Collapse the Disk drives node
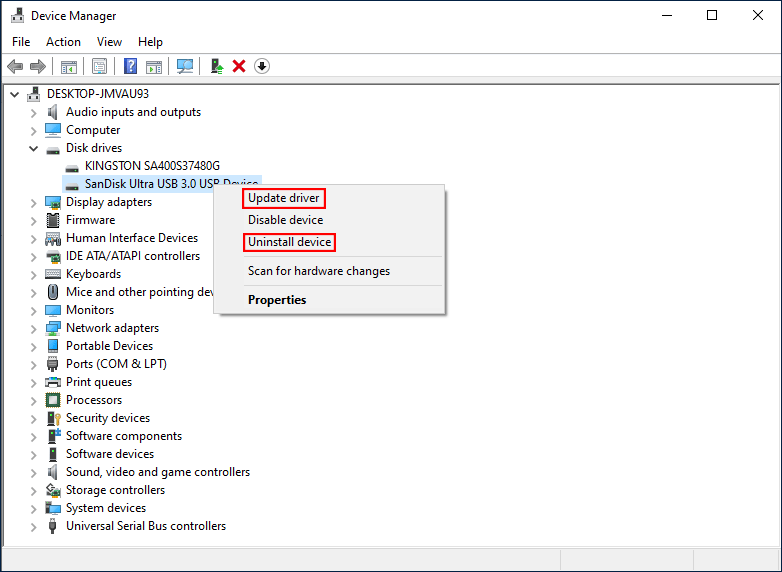The height and width of the screenshot is (572, 782). point(33,148)
